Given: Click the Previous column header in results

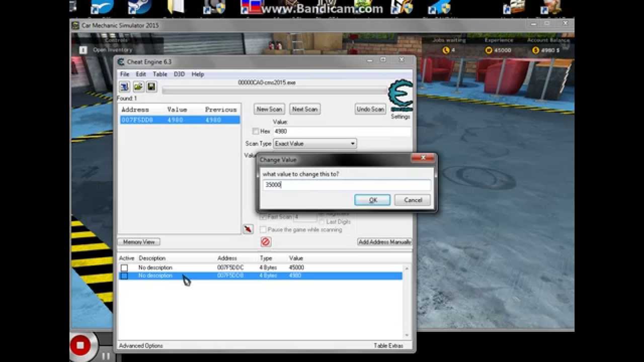Looking at the screenshot, I should coord(221,110).
